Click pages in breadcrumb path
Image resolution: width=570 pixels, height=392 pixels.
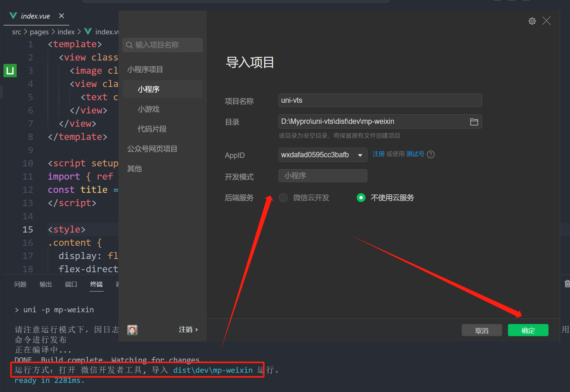coord(39,32)
